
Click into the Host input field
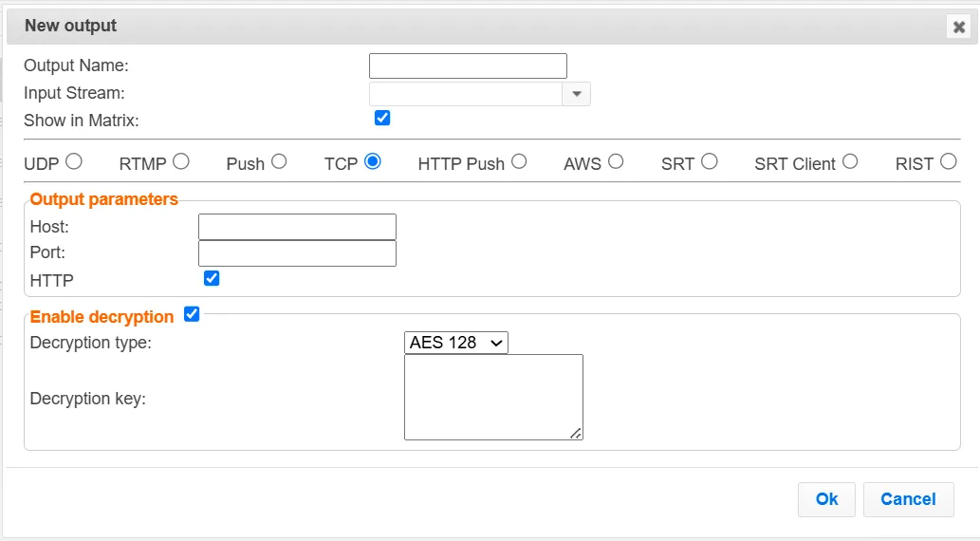(298, 227)
